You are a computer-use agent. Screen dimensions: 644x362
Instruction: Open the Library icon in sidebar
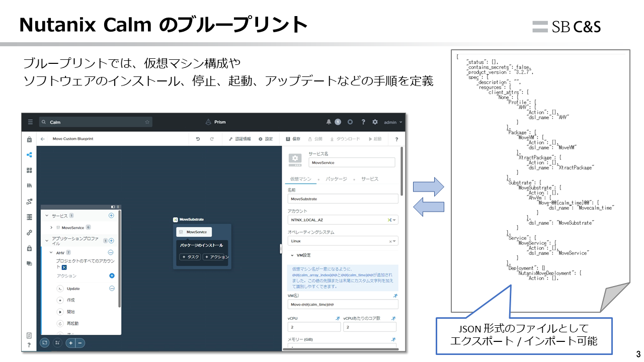point(29,186)
